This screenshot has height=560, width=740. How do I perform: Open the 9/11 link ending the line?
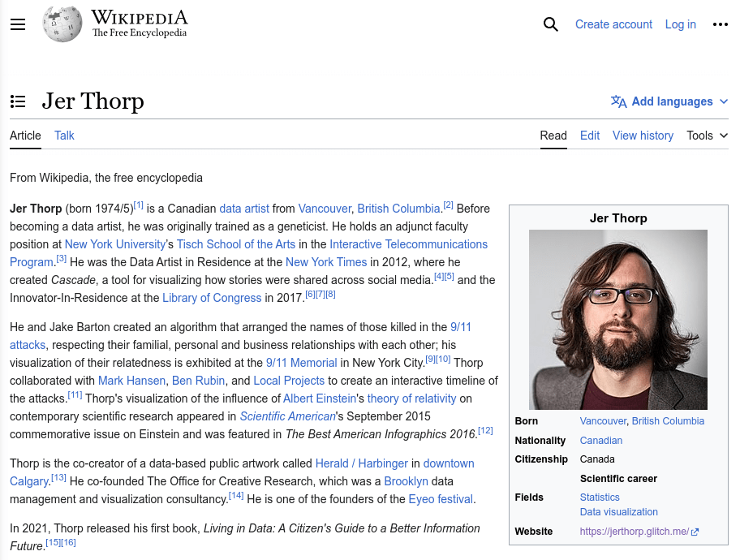pyautogui.click(x=461, y=327)
